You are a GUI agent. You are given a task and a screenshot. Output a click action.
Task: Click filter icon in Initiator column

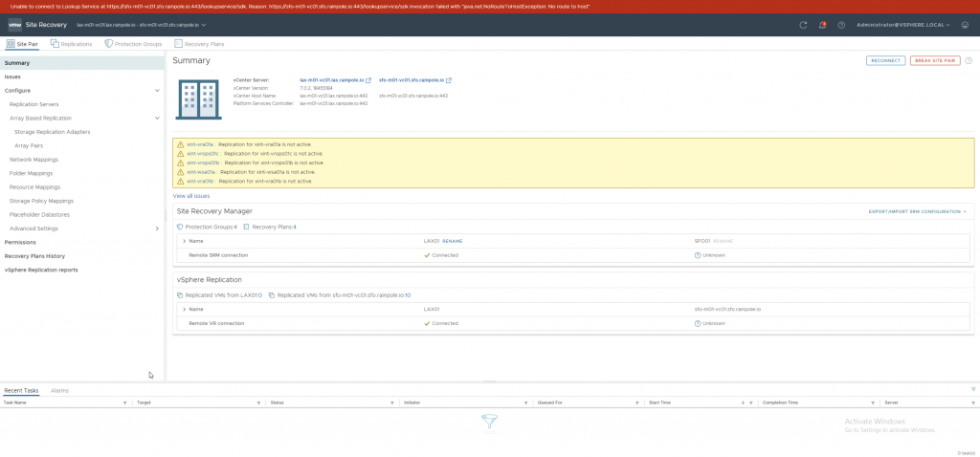(x=525, y=403)
